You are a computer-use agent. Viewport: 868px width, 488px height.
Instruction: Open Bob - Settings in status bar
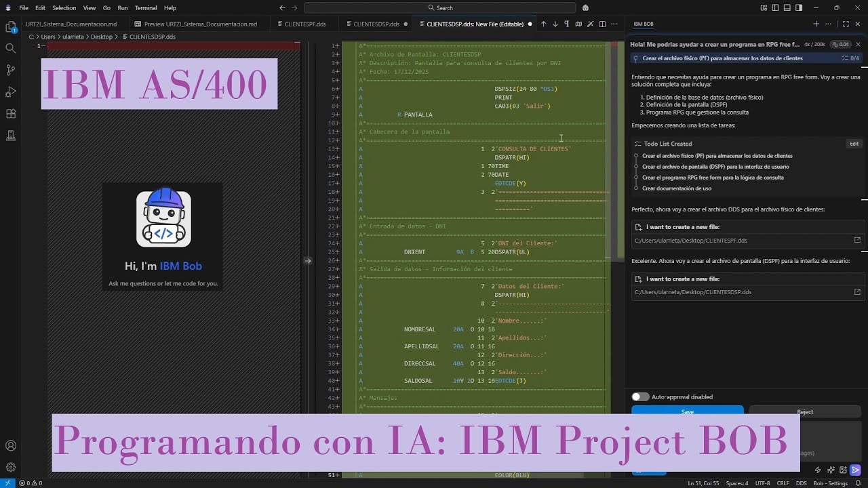click(831, 483)
